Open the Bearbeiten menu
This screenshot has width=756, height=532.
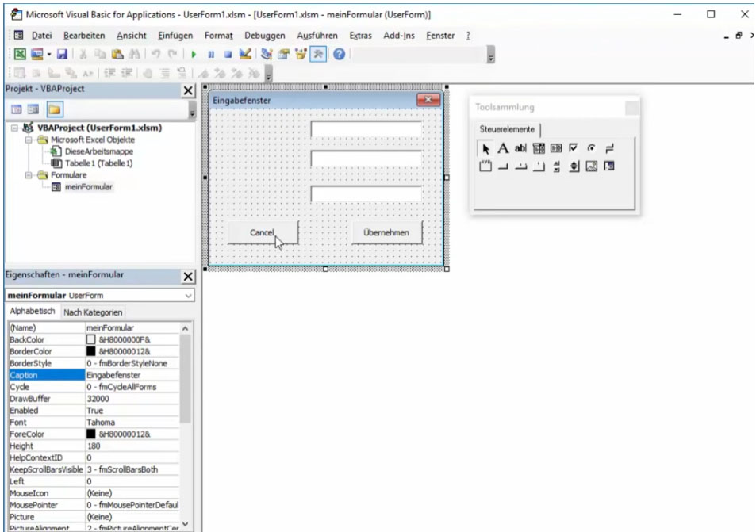pos(84,36)
